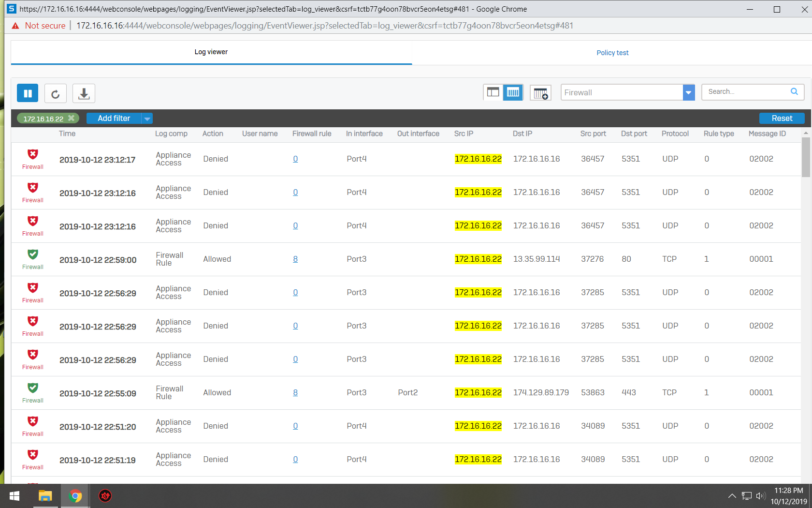Switch to the Policy test tab

tap(612, 53)
